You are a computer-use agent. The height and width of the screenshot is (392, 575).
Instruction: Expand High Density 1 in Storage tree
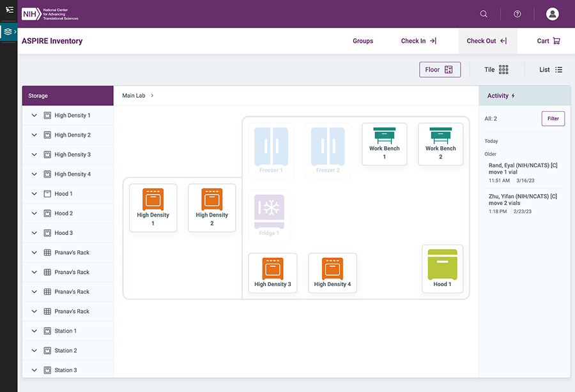tap(34, 116)
